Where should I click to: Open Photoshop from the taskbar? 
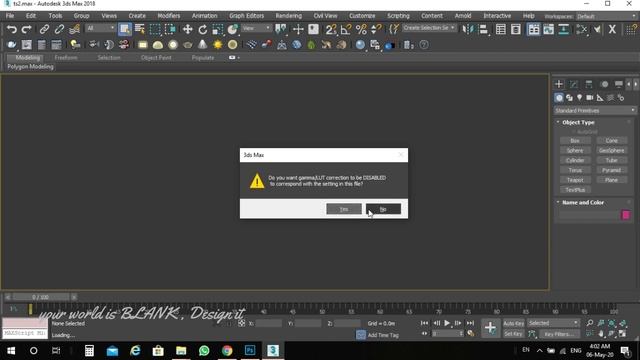250,350
